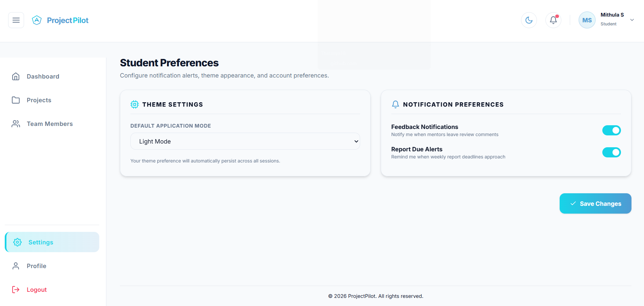
Task: Click the Projects folder icon
Action: (x=16, y=100)
